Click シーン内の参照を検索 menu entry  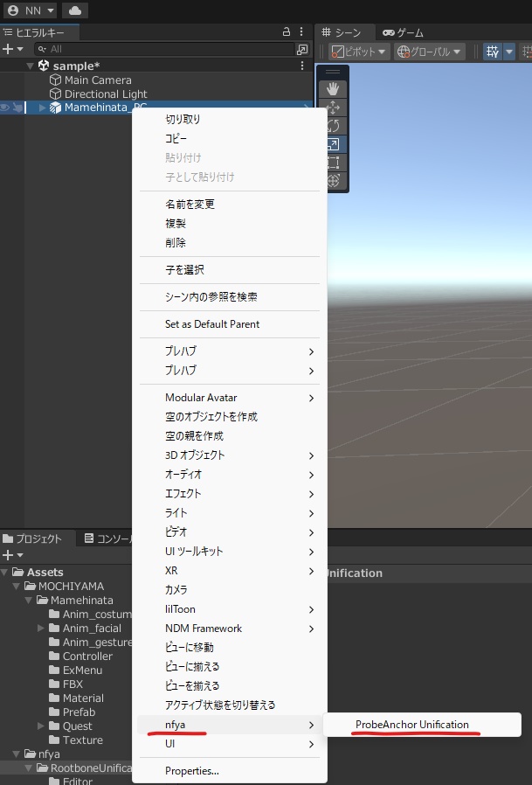[229, 297]
